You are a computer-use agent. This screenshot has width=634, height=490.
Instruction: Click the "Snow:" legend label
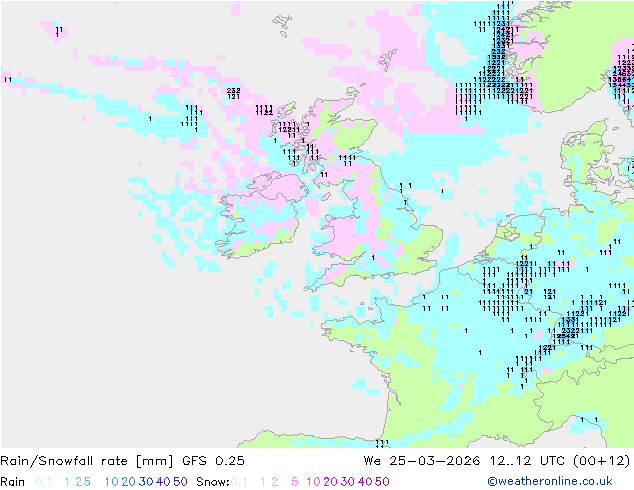pos(213,482)
